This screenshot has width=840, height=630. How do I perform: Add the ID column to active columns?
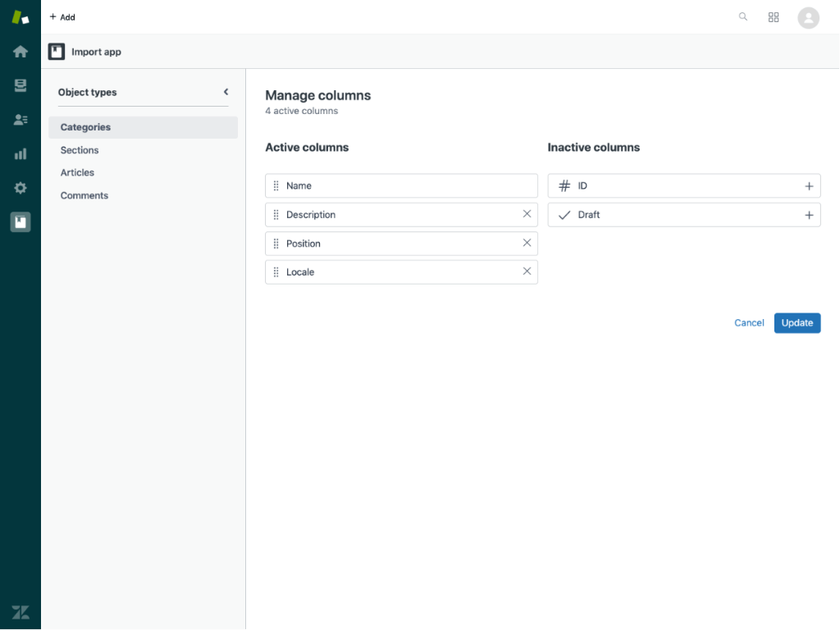(x=809, y=185)
